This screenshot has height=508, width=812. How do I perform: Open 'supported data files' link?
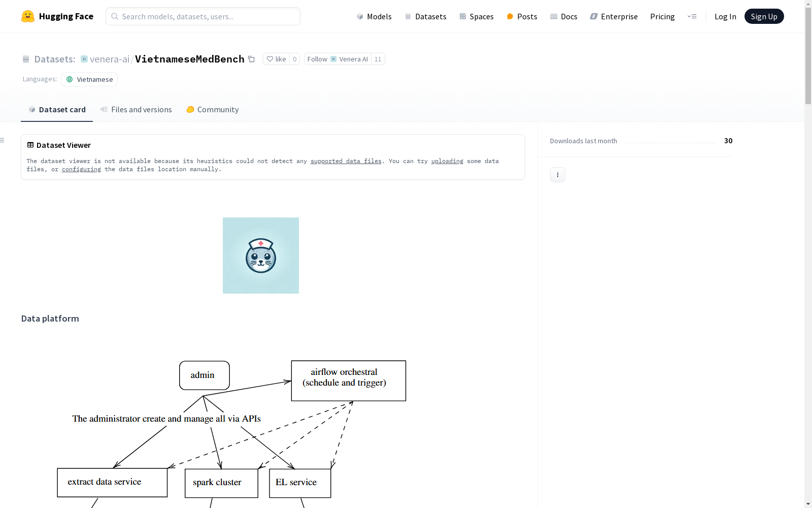point(346,161)
